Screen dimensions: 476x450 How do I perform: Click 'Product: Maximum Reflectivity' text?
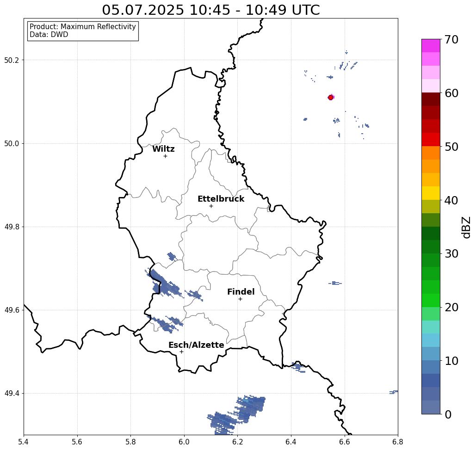coord(82,27)
